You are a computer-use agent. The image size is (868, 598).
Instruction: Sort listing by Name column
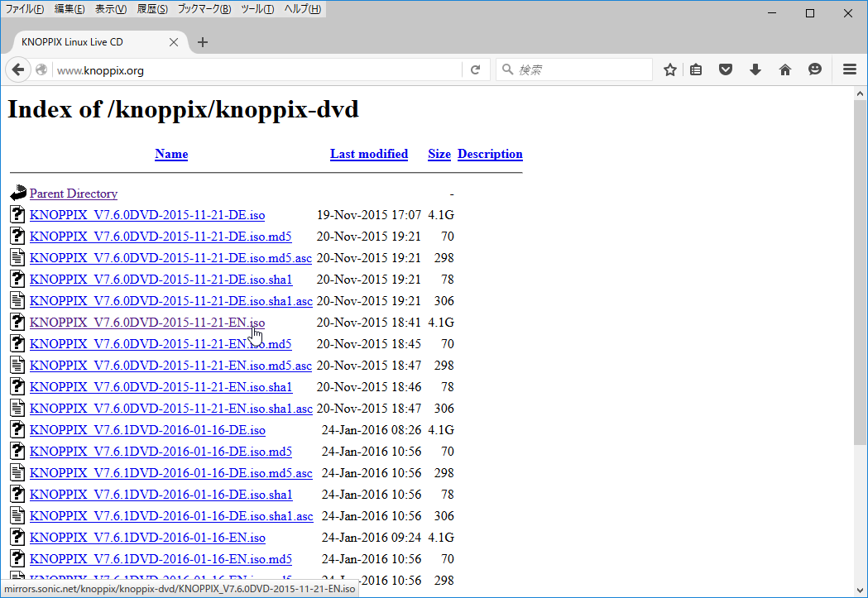[x=171, y=154]
